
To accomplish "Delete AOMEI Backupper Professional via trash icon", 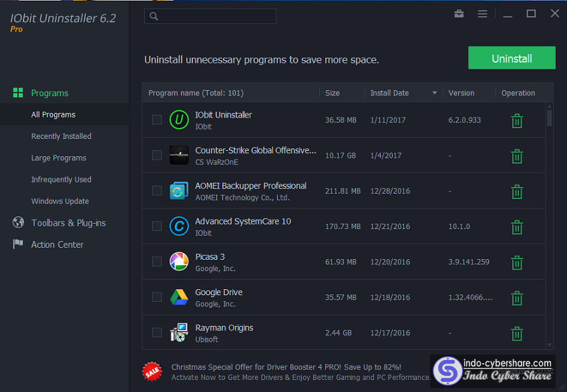I will (x=517, y=192).
